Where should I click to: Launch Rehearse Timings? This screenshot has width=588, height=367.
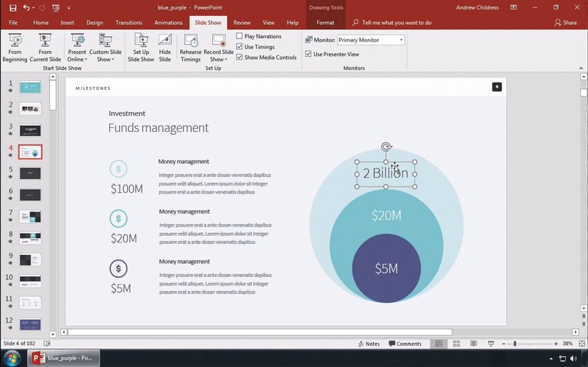click(190, 47)
